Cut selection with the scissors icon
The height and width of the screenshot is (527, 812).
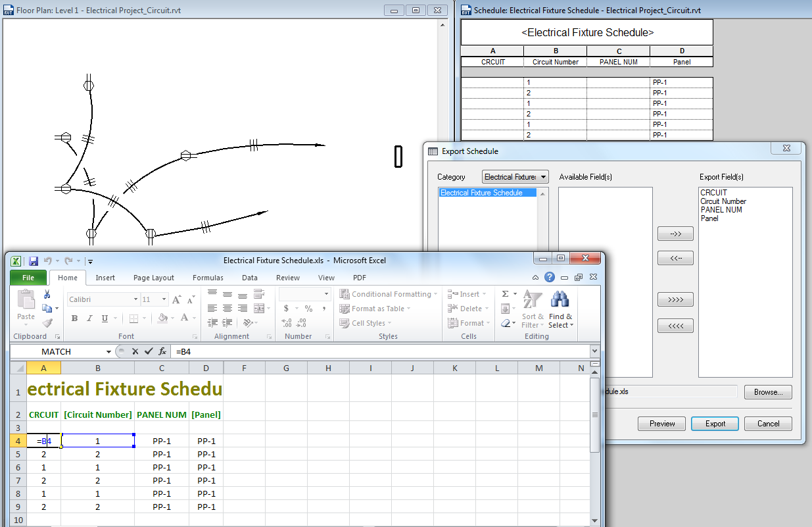point(47,294)
